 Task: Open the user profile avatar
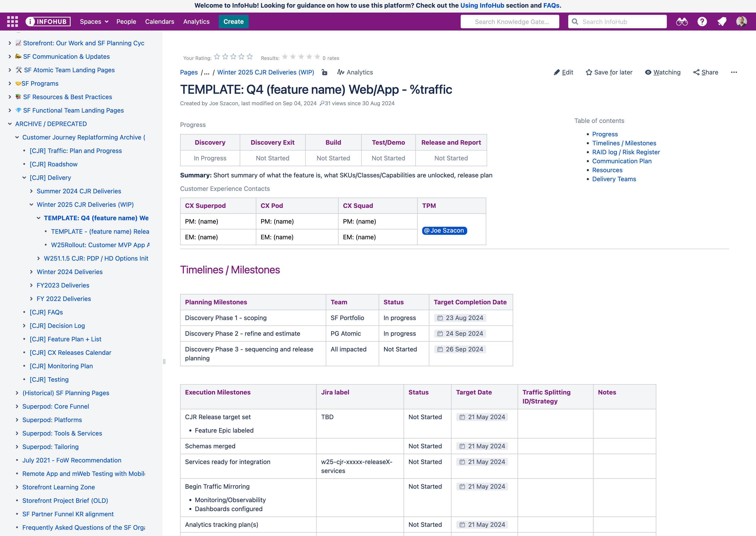(x=741, y=22)
